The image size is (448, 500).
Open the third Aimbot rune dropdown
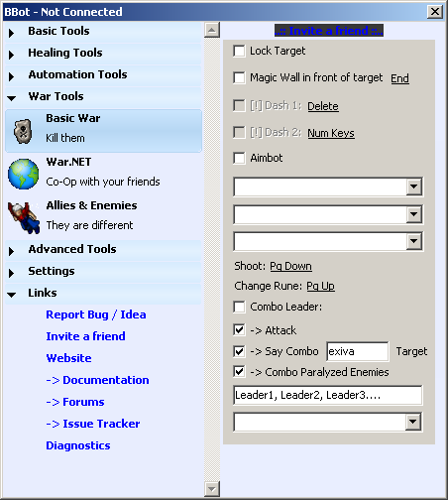click(413, 241)
